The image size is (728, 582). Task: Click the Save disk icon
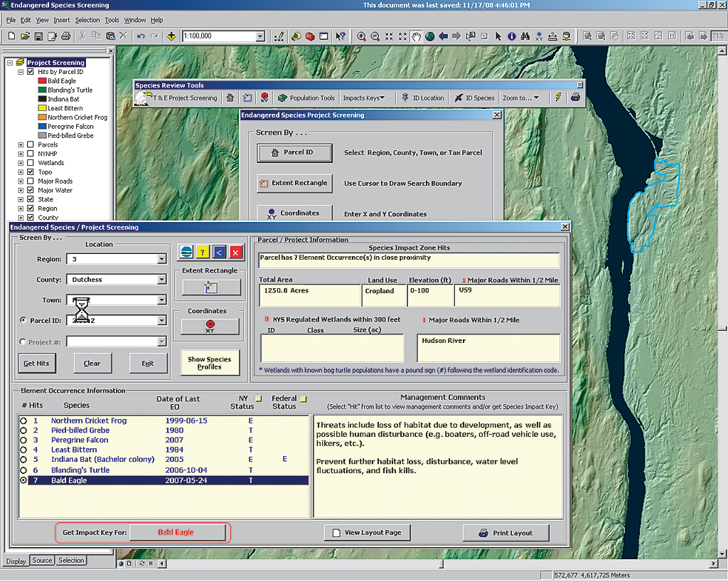[39, 36]
